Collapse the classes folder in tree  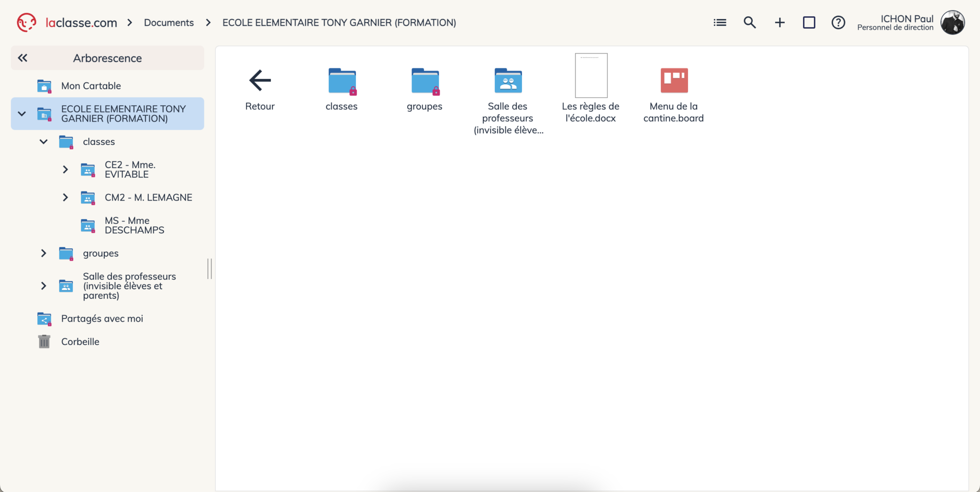click(44, 142)
